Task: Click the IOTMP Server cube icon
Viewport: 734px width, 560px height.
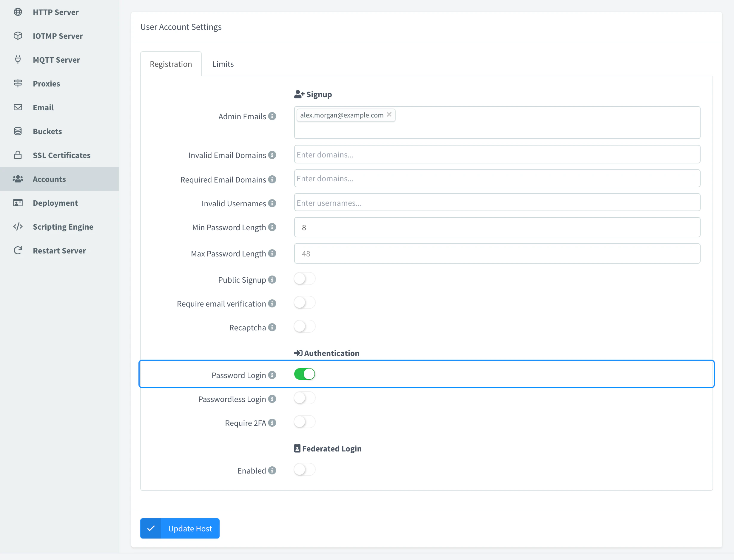Action: (18, 36)
